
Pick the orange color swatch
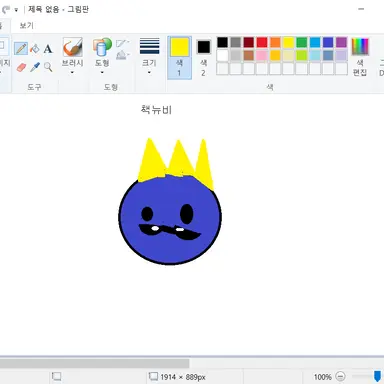pyautogui.click(x=275, y=42)
